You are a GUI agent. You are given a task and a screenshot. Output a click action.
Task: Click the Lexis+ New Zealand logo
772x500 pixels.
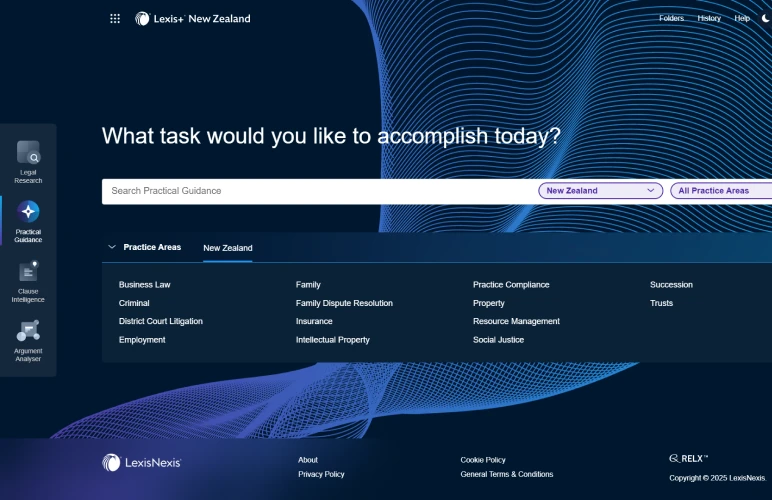click(x=193, y=19)
